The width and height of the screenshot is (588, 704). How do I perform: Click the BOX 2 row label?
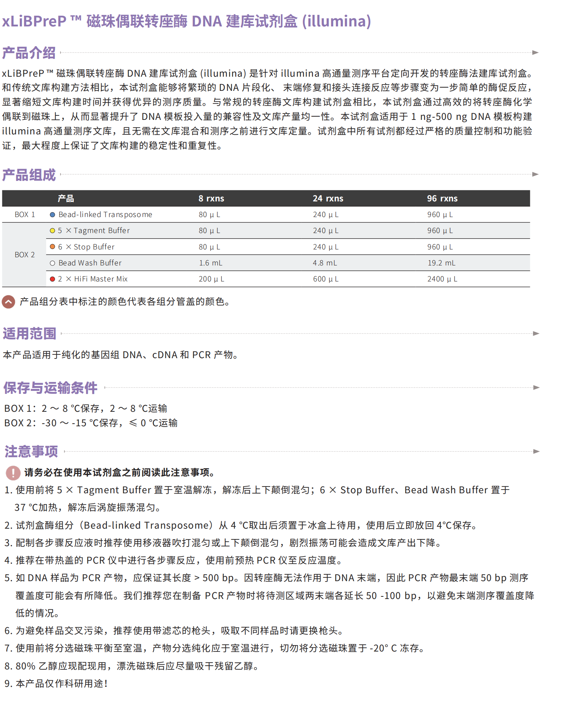[x=25, y=255]
